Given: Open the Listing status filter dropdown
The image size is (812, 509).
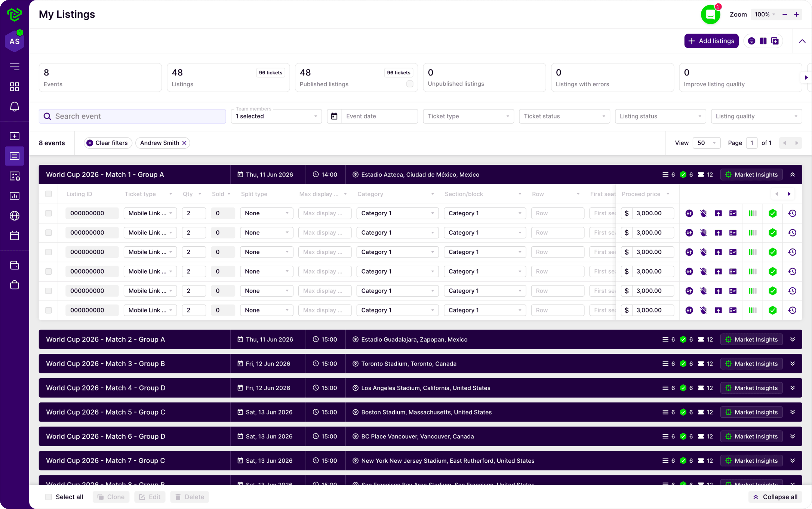Looking at the screenshot, I should 661,116.
